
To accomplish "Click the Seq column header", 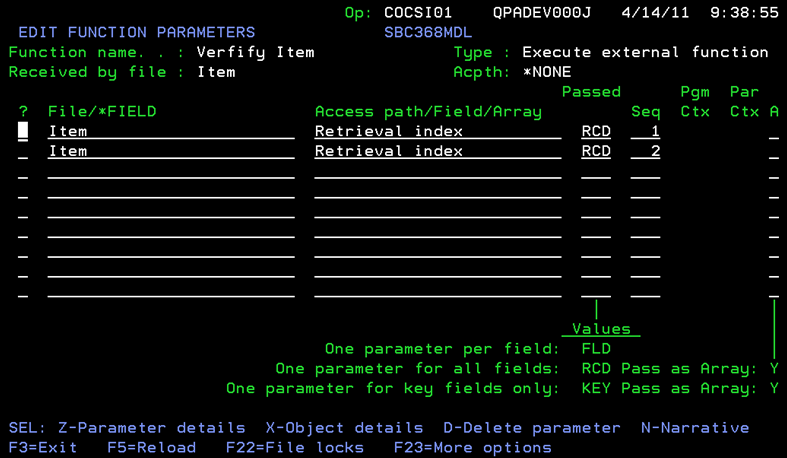I will (x=645, y=111).
